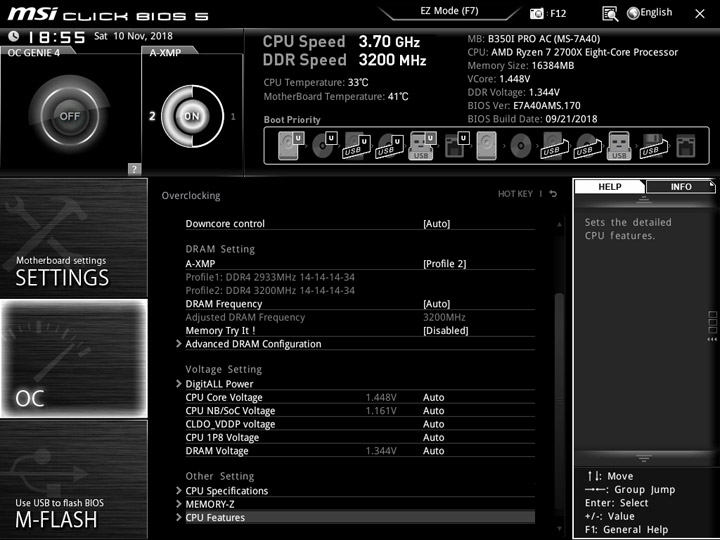
Task: Switch to the HELP tab
Action: tap(609, 186)
